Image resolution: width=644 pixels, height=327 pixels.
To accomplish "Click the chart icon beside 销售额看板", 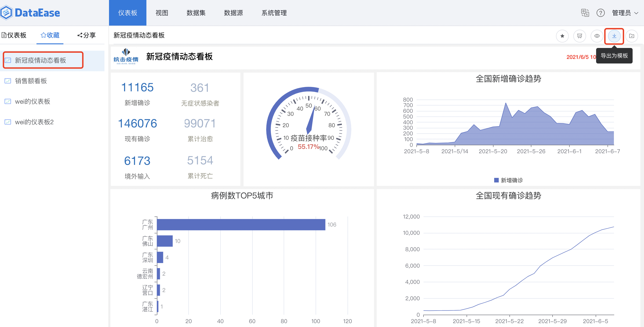I will pos(8,81).
